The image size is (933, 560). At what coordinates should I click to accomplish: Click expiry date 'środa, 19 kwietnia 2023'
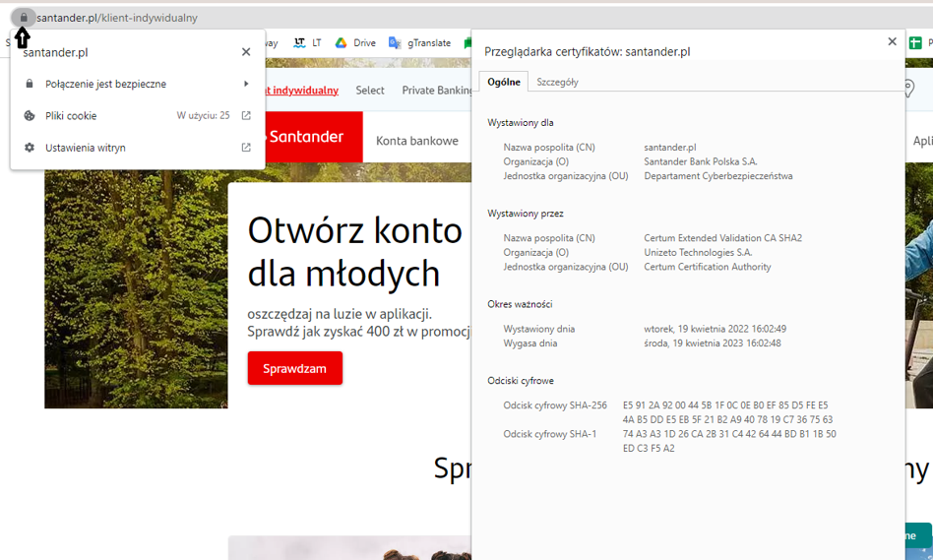tap(713, 342)
